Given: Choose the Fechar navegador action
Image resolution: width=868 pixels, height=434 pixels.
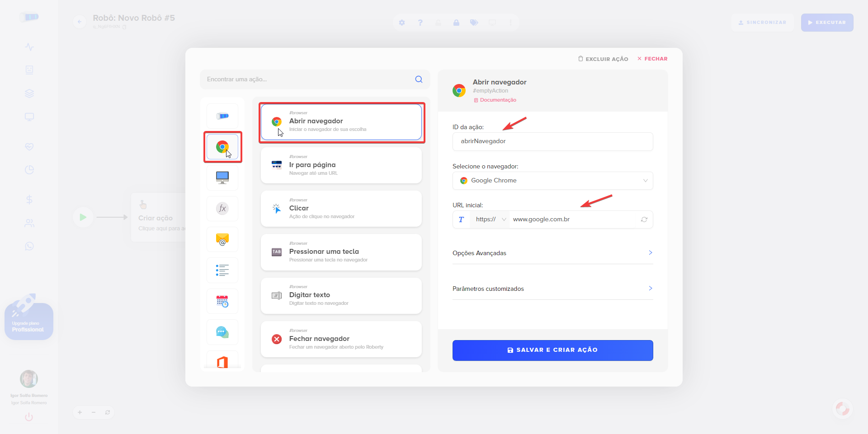Looking at the screenshot, I should click(x=341, y=339).
